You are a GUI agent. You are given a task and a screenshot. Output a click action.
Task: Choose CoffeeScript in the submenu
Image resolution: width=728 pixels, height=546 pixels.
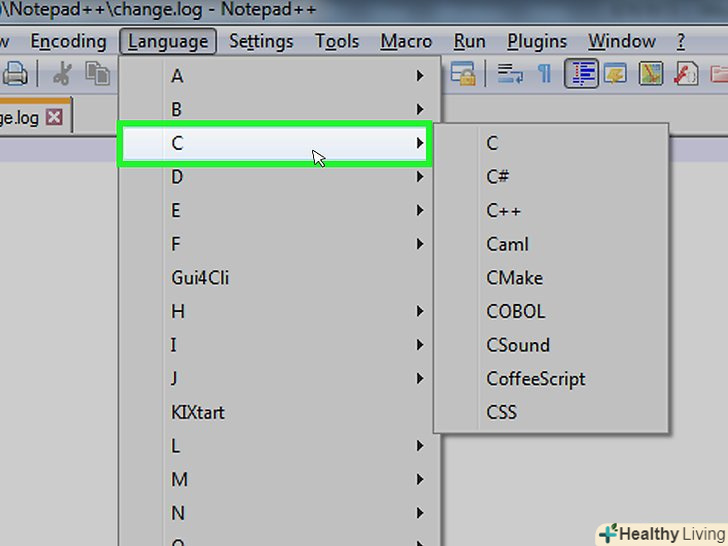pyautogui.click(x=551, y=378)
